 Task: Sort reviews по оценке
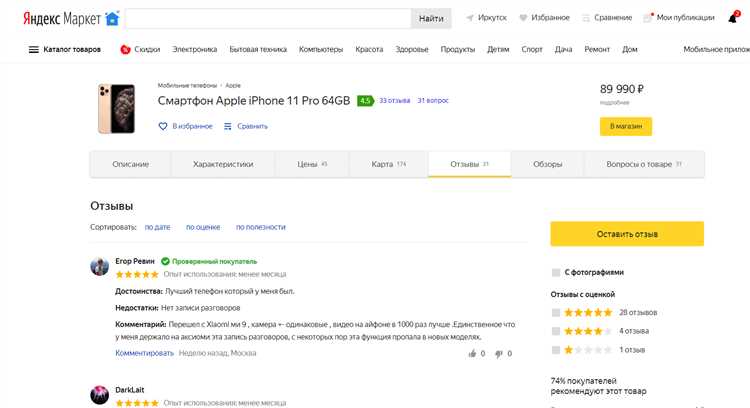[x=203, y=227]
